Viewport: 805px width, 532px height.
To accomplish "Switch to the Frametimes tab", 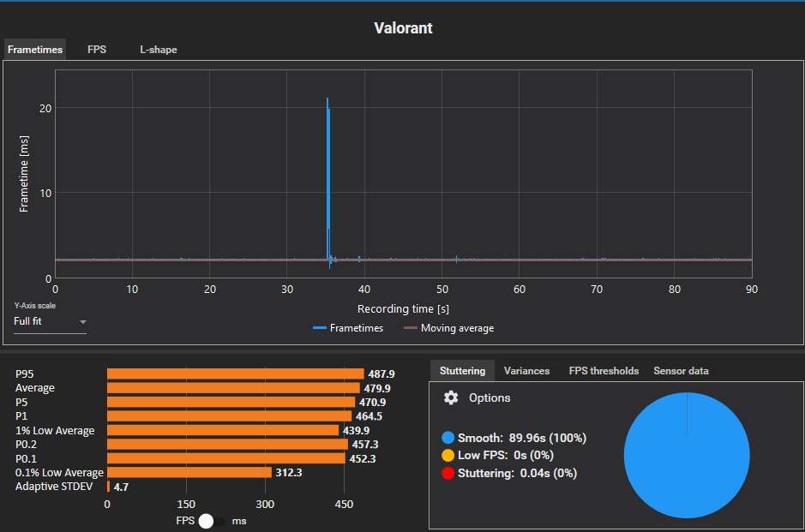I will point(35,50).
